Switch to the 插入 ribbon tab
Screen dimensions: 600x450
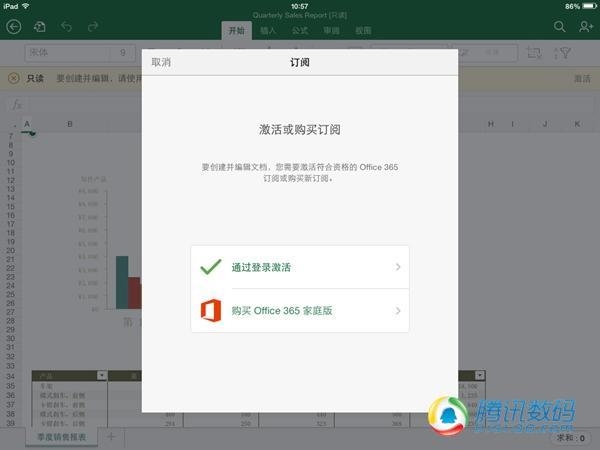point(268,31)
